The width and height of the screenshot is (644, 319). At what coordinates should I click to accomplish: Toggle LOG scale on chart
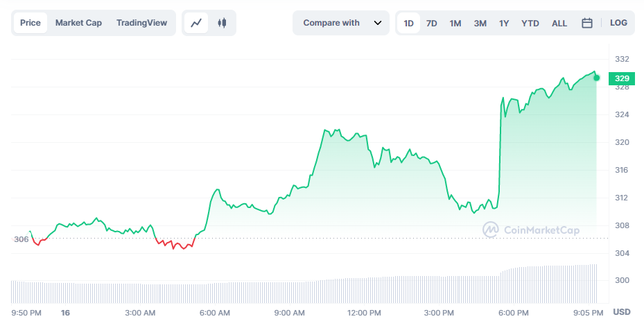pyautogui.click(x=618, y=23)
